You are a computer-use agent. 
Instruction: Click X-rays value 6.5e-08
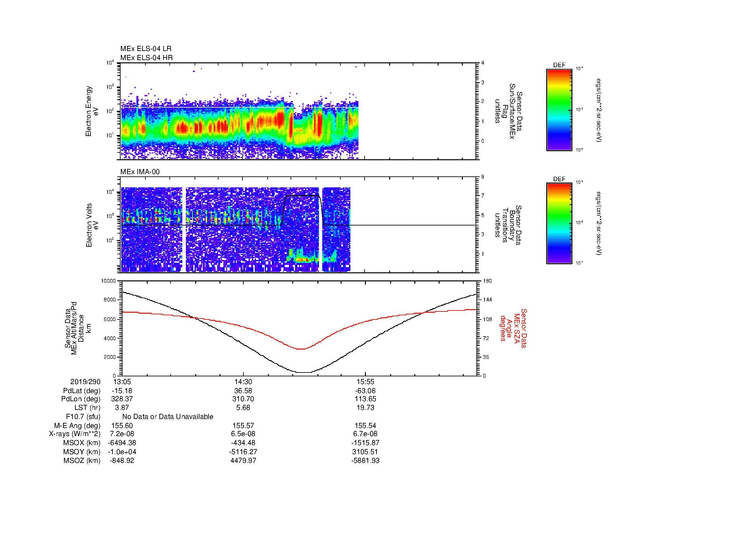(243, 434)
